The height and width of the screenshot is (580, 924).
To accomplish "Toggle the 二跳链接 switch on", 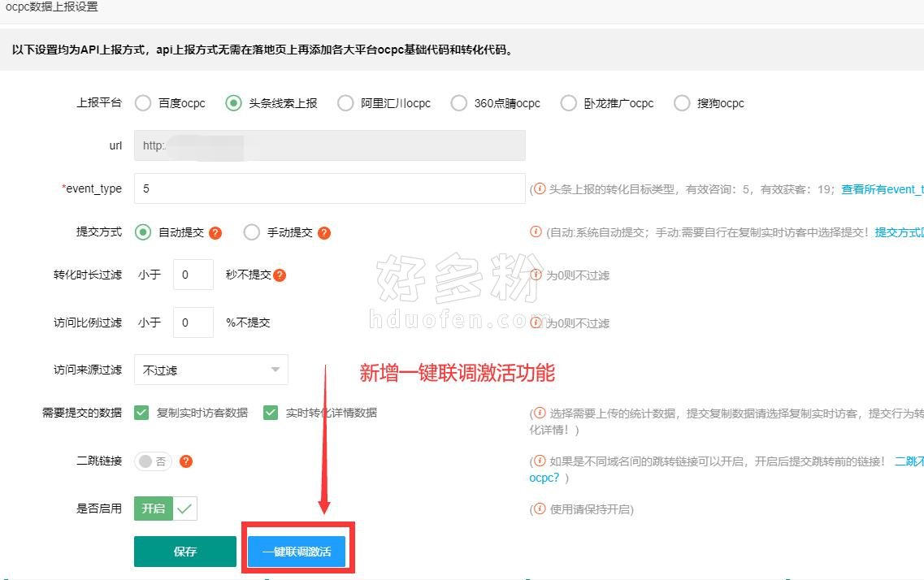I will coord(153,461).
